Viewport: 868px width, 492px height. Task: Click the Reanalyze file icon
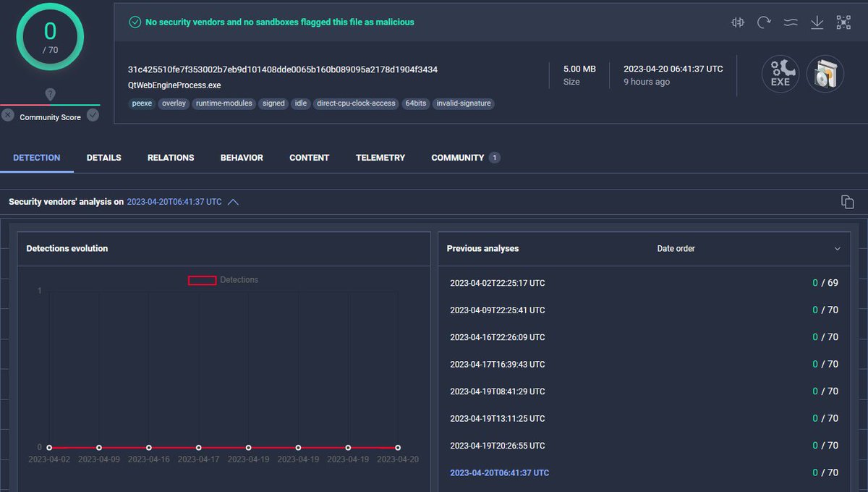pyautogui.click(x=765, y=22)
